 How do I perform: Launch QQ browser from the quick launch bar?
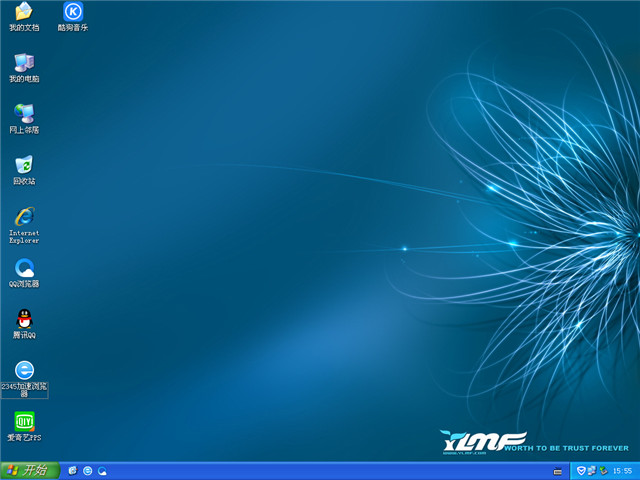pos(102,471)
